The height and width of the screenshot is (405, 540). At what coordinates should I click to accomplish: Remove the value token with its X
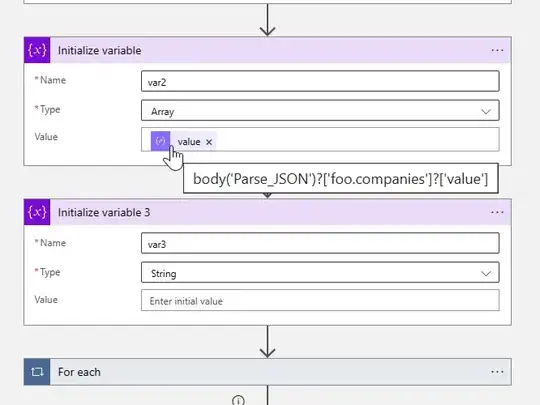[209, 142]
